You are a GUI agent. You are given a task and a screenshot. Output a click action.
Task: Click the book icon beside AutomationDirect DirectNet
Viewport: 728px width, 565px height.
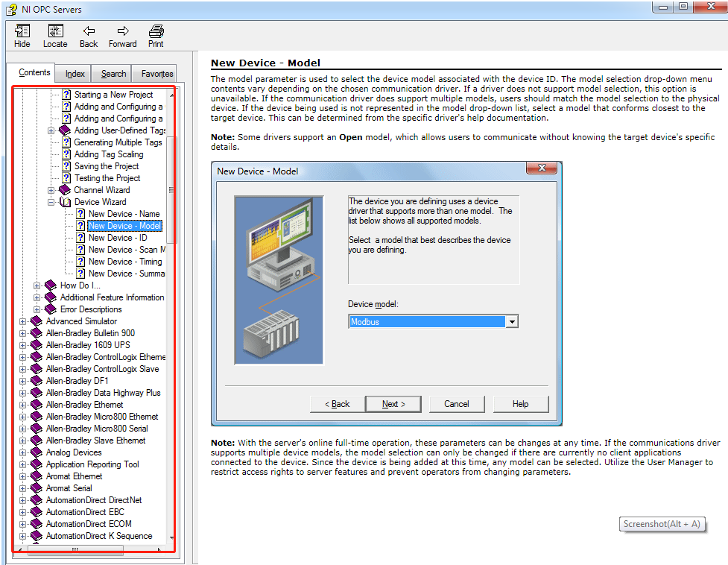tap(37, 500)
